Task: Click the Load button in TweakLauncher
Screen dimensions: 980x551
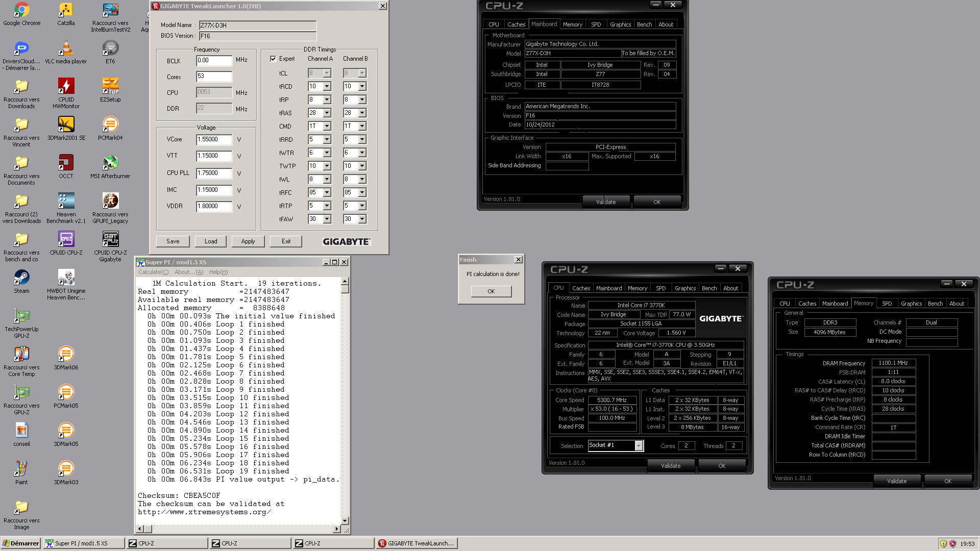Action: (x=211, y=241)
